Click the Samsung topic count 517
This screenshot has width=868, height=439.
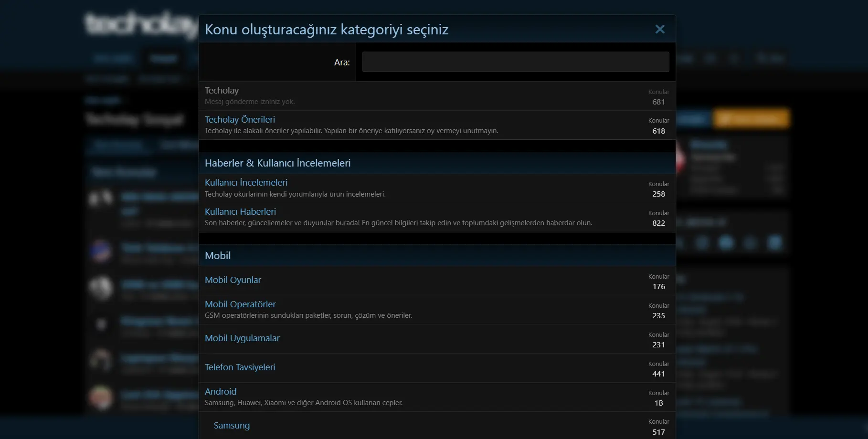click(x=658, y=432)
